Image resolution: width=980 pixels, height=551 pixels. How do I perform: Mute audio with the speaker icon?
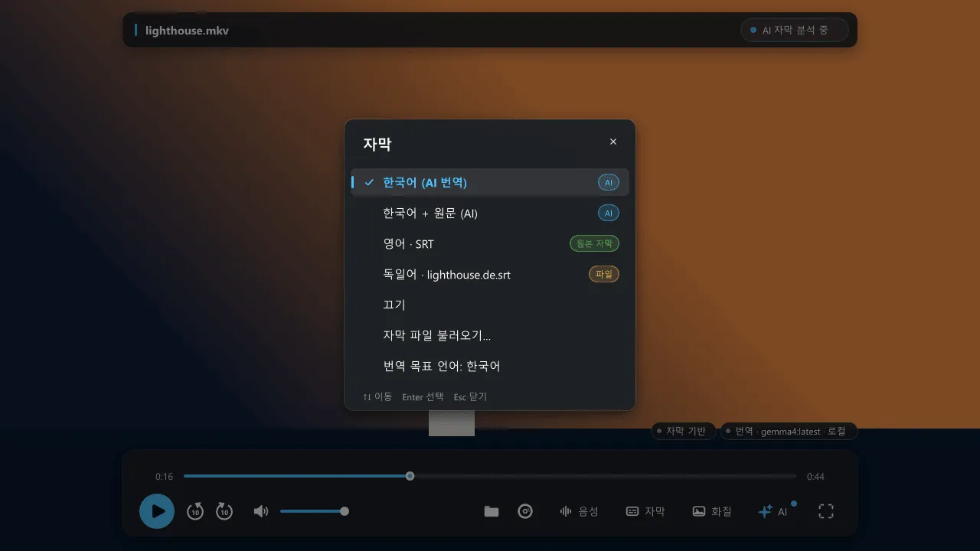tap(261, 511)
